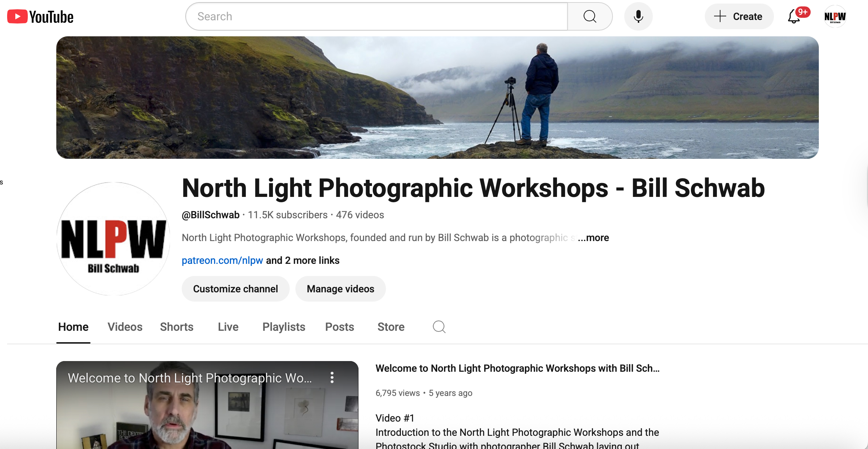Go to the Store tab
The height and width of the screenshot is (449, 868).
tap(391, 327)
